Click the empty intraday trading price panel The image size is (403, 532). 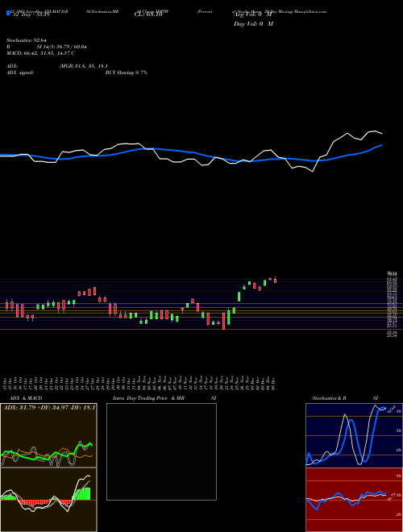click(x=161, y=451)
